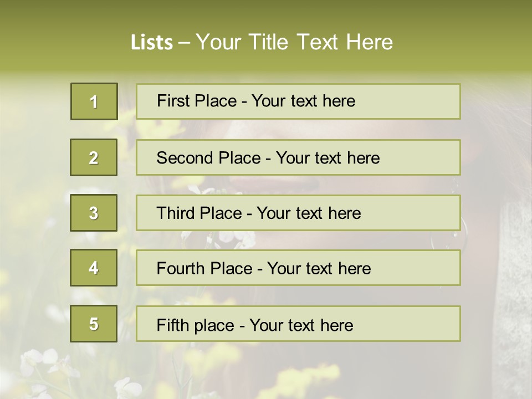532x399 pixels.
Task: Click the word 'Third' in row three
Action: (x=176, y=213)
